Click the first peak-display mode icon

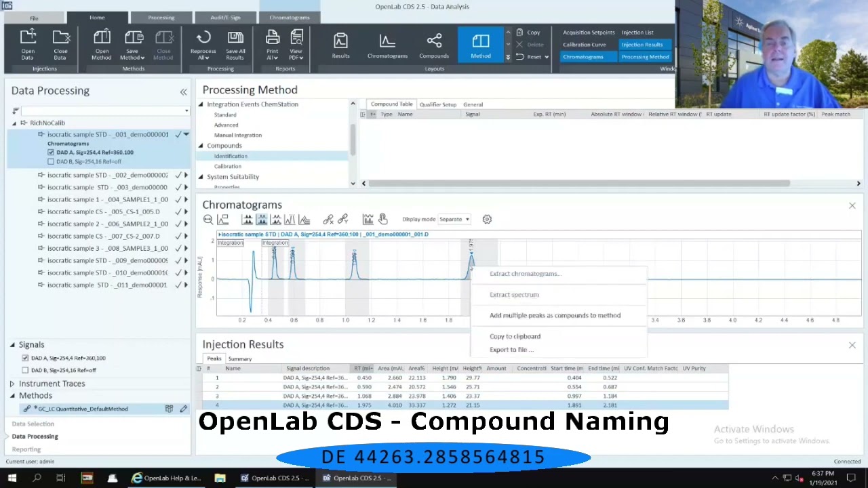point(247,220)
